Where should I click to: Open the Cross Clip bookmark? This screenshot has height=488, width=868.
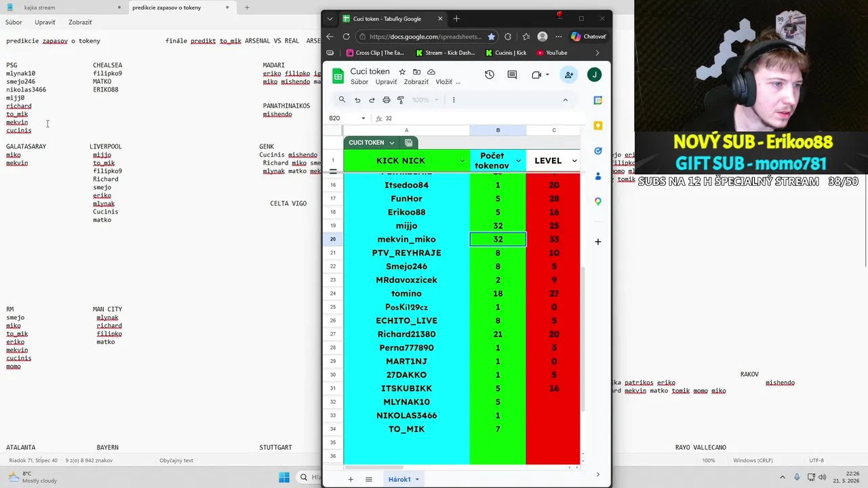point(375,52)
